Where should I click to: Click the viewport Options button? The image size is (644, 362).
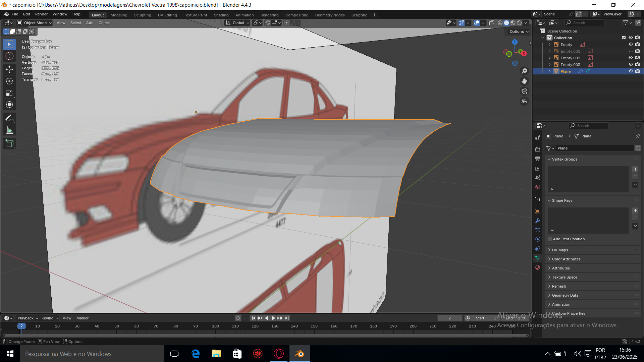[x=519, y=32]
